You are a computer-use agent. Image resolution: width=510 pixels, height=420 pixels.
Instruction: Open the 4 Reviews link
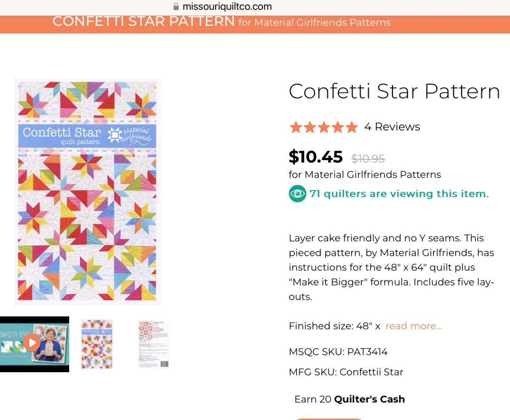(x=392, y=127)
